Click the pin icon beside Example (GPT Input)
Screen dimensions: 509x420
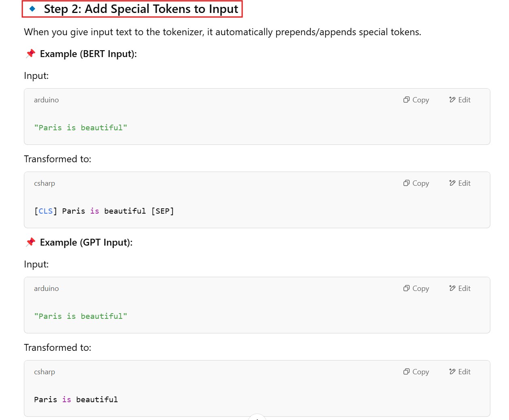pyautogui.click(x=30, y=242)
